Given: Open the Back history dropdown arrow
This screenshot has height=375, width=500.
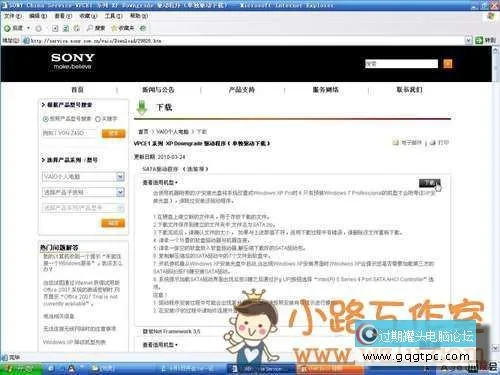Looking at the screenshot, I should pos(28,28).
